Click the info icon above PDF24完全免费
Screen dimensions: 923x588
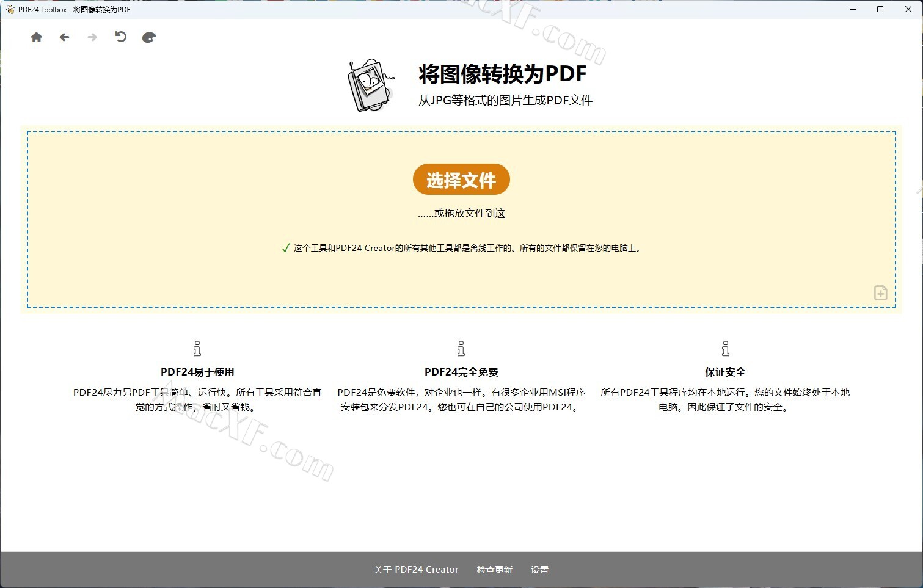pyautogui.click(x=461, y=349)
